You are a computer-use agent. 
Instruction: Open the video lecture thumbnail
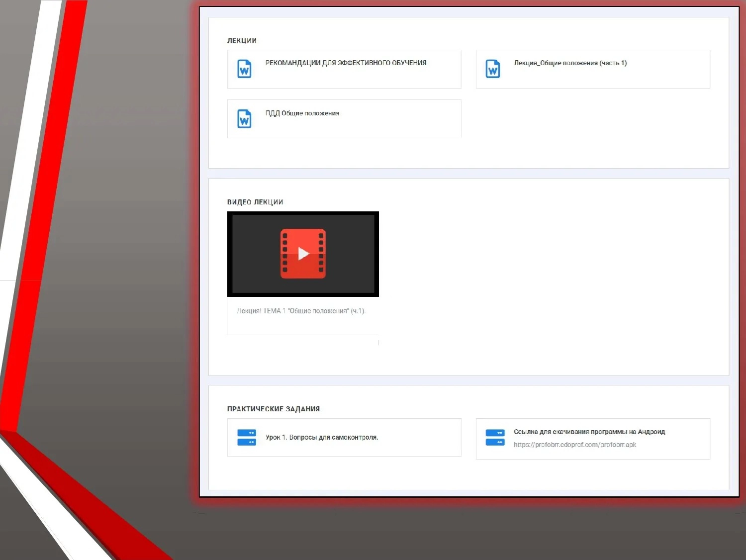coord(303,254)
